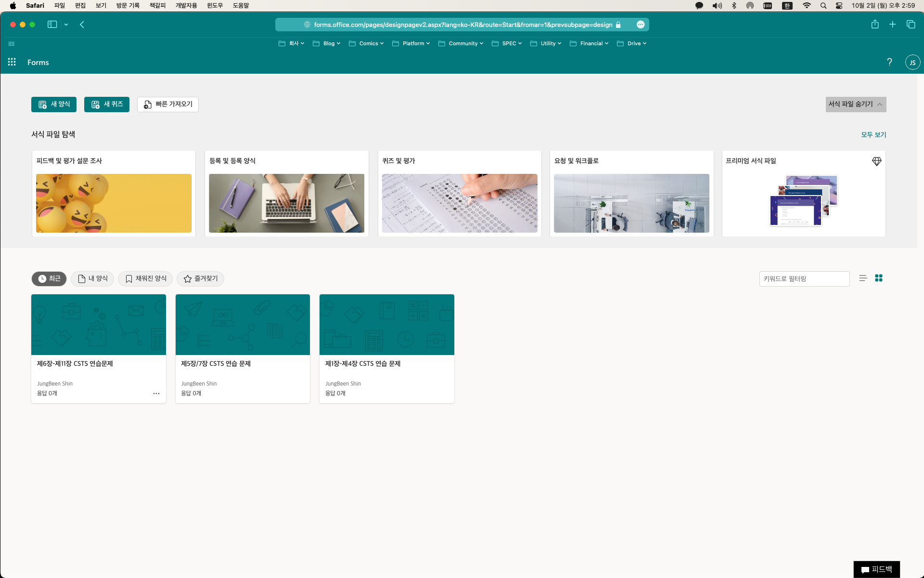Select the 내 양식 tab

[x=92, y=279]
